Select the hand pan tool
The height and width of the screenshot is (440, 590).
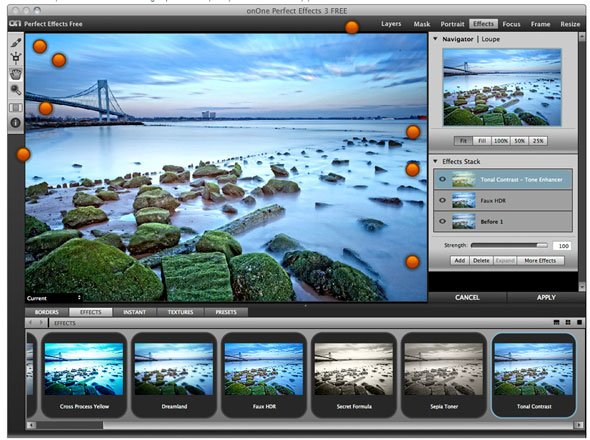click(x=16, y=74)
